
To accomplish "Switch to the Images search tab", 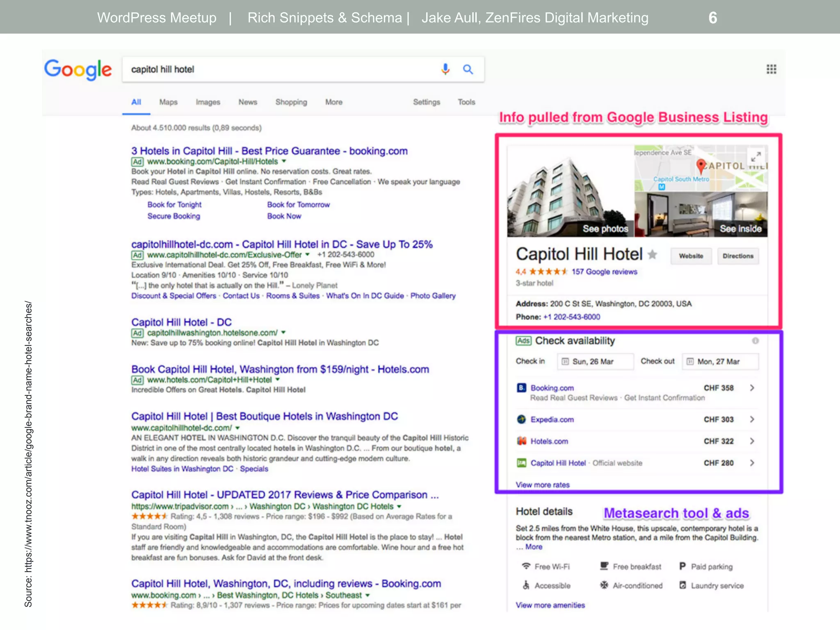I will [208, 102].
